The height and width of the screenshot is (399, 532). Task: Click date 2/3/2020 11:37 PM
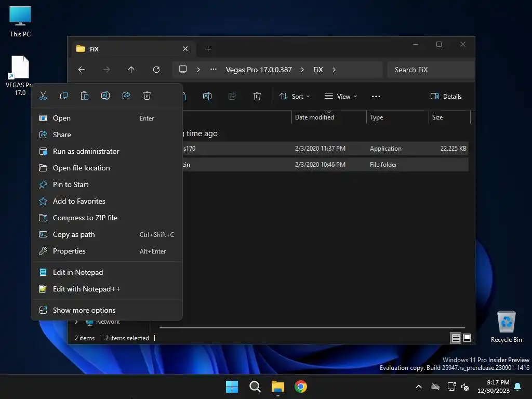tap(320, 148)
